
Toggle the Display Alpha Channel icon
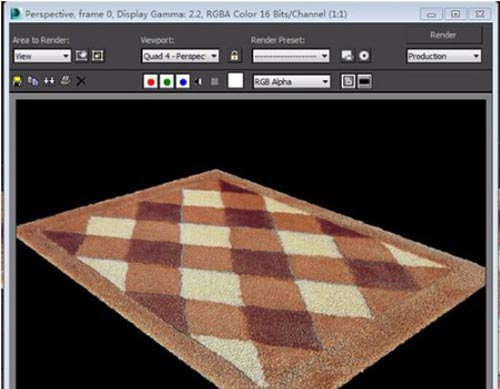pyautogui.click(x=199, y=82)
